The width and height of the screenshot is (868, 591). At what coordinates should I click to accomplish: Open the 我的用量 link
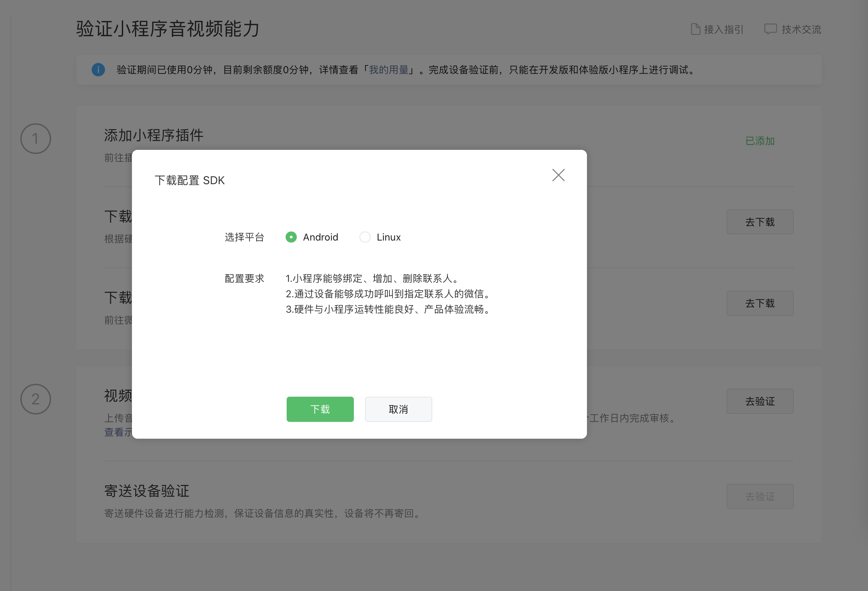click(388, 70)
